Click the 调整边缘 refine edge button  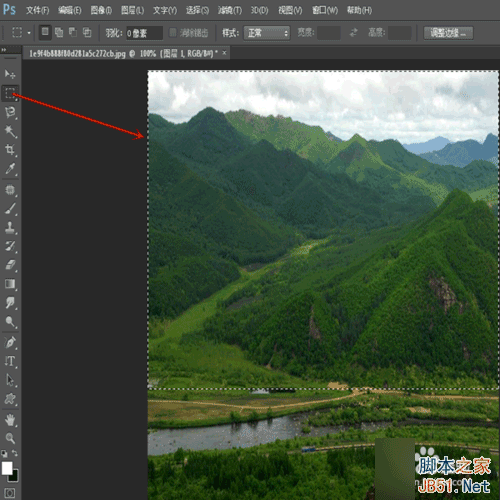[448, 33]
